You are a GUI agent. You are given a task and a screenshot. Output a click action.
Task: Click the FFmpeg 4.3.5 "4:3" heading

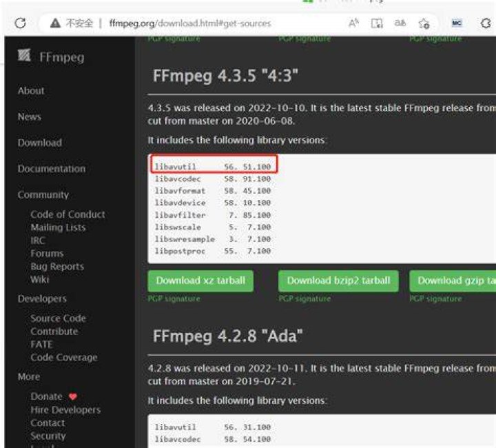coord(225,76)
